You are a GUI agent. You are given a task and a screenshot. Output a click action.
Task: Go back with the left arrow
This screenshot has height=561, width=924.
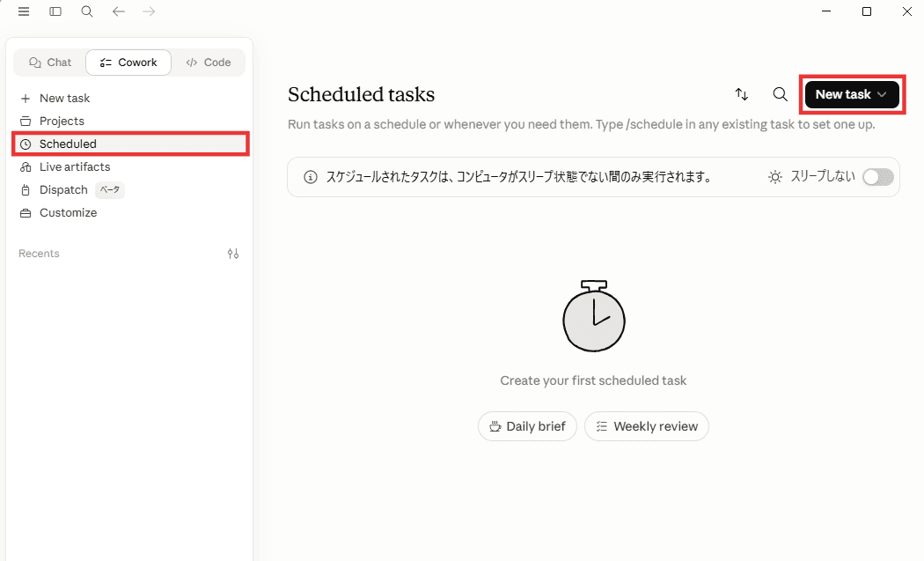[x=119, y=11]
